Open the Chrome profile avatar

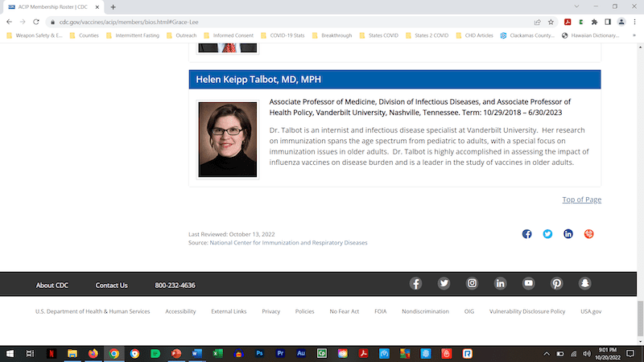pos(621,22)
